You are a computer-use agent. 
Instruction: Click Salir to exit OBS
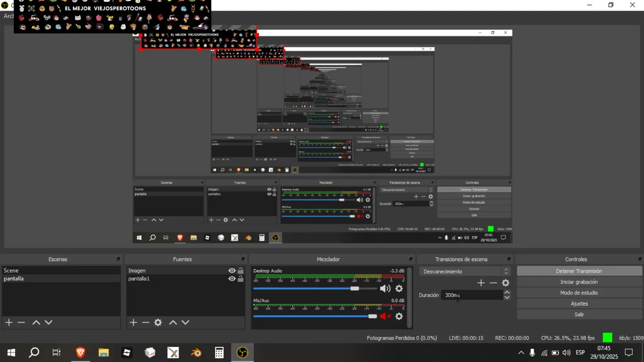[x=579, y=314]
